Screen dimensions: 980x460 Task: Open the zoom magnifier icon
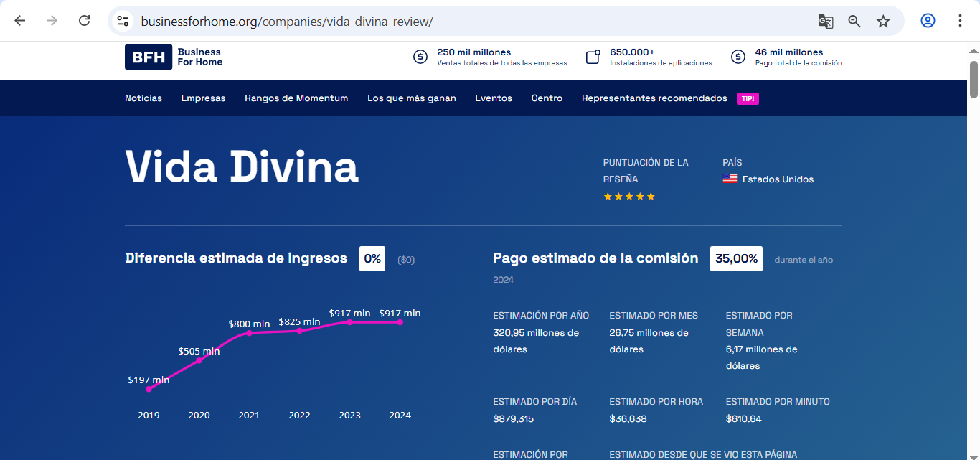click(854, 21)
